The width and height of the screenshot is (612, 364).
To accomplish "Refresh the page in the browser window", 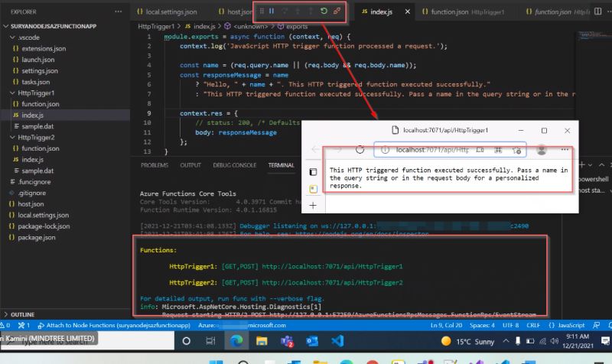I will pos(360,150).
